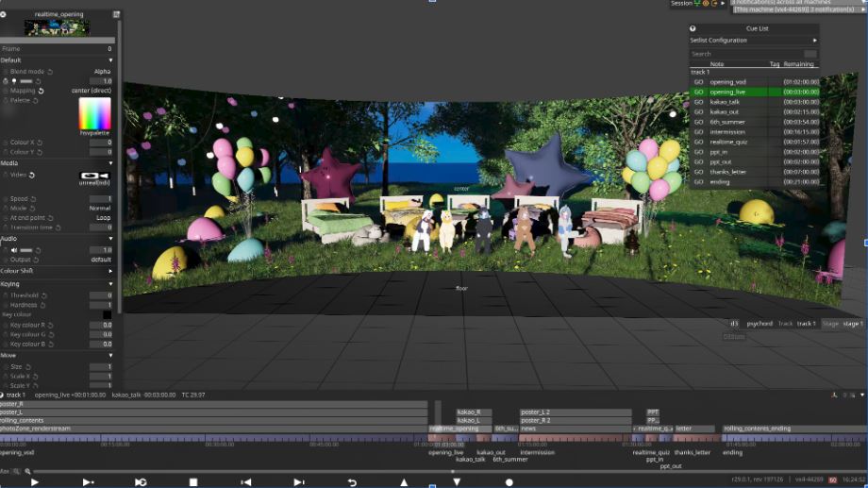Click the Speed reset arrow icon
The height and width of the screenshot is (488, 868).
[33, 199]
